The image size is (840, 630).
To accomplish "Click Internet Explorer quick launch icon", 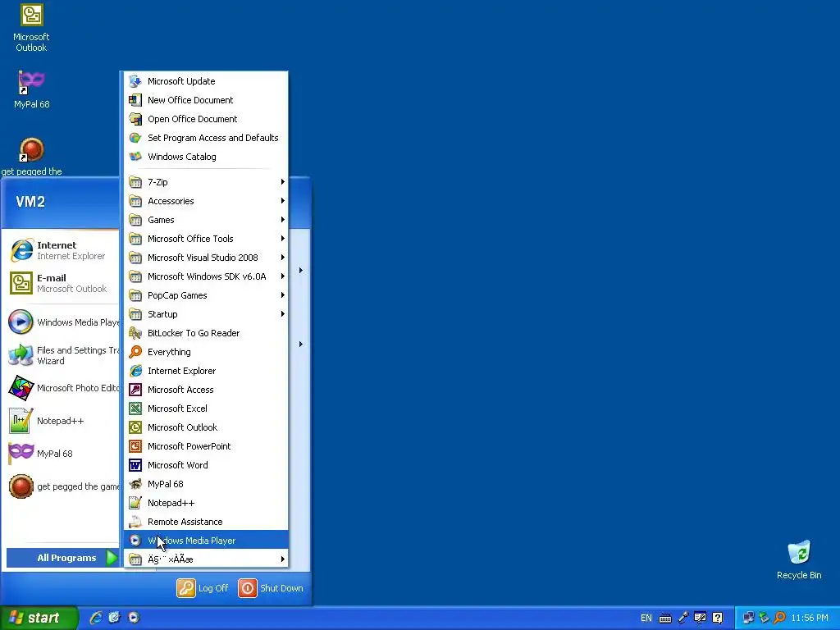I will (x=96, y=618).
